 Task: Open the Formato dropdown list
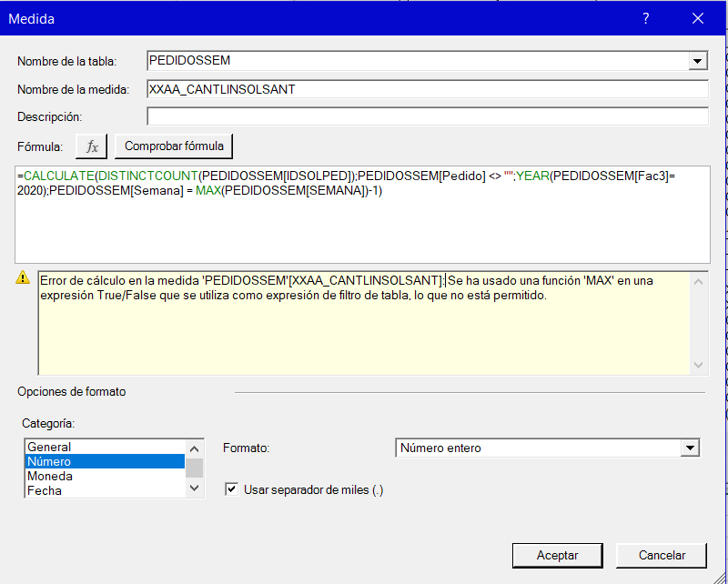[691, 448]
